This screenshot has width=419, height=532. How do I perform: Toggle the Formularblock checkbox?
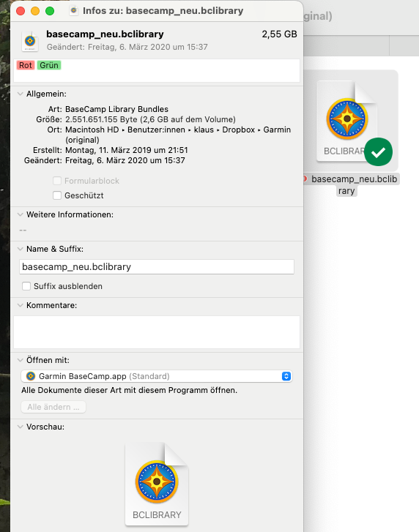pyautogui.click(x=57, y=181)
